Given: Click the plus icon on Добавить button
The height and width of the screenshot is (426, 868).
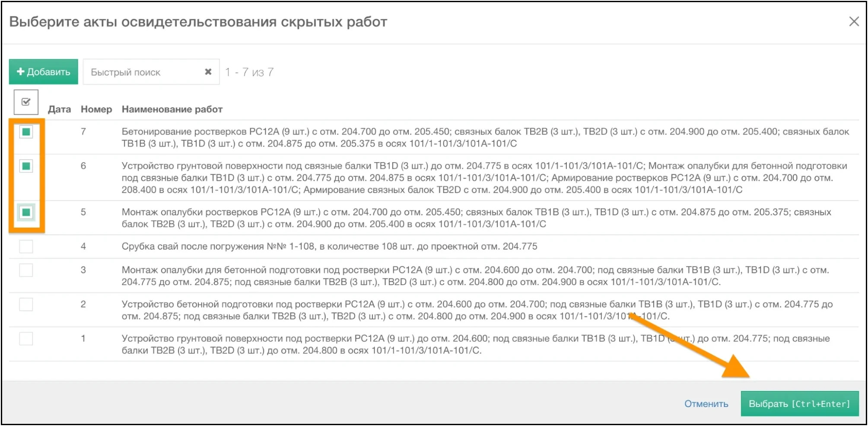Looking at the screenshot, I should [21, 71].
